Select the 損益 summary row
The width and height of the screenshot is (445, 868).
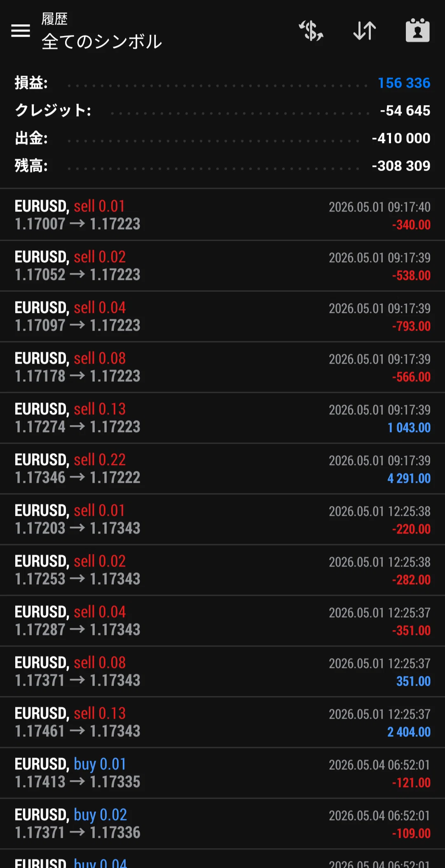[x=222, y=83]
